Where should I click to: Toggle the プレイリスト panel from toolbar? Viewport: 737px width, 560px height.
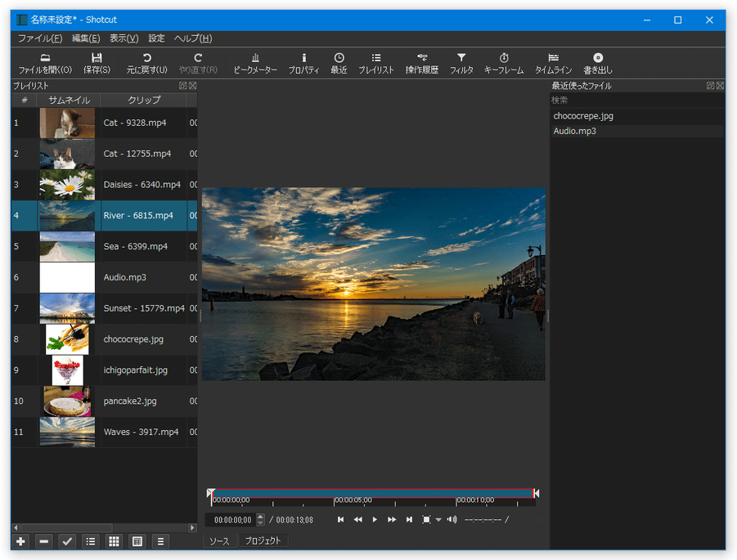click(376, 64)
